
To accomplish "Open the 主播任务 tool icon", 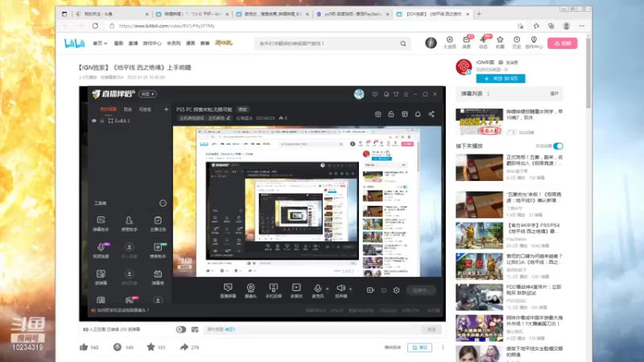I will 158,224.
